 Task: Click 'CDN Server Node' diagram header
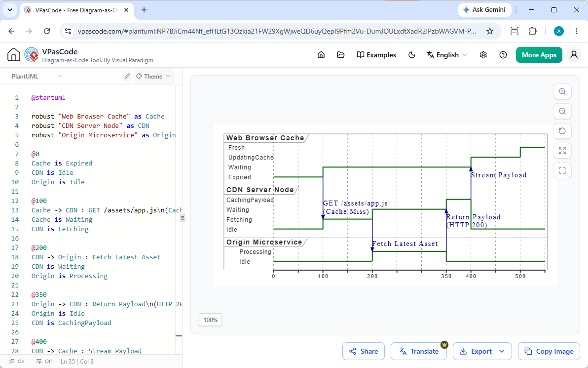pos(260,190)
